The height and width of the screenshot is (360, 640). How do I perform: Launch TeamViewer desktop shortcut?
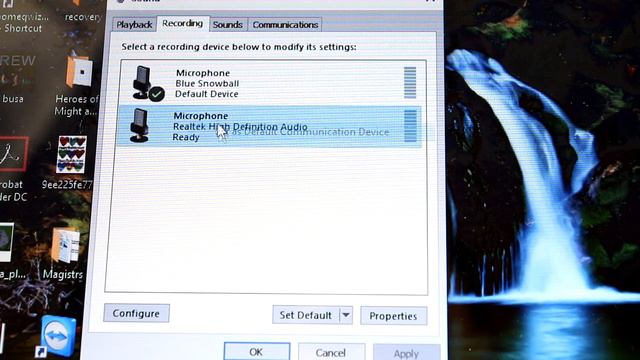click(x=58, y=336)
